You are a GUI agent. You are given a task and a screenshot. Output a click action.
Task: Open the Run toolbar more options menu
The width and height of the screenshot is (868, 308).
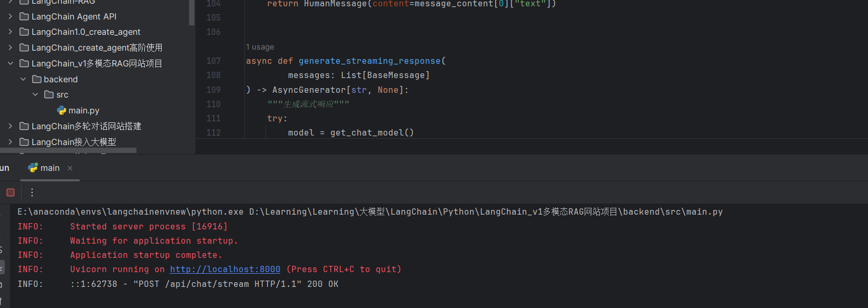[32, 192]
